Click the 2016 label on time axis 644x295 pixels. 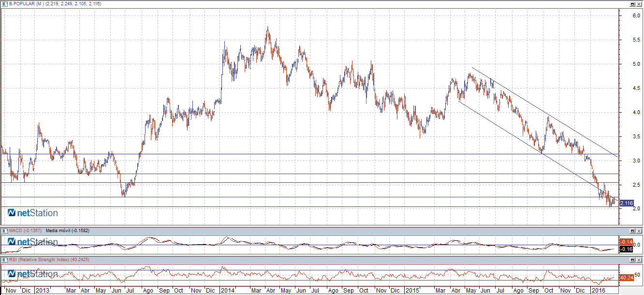tap(599, 291)
